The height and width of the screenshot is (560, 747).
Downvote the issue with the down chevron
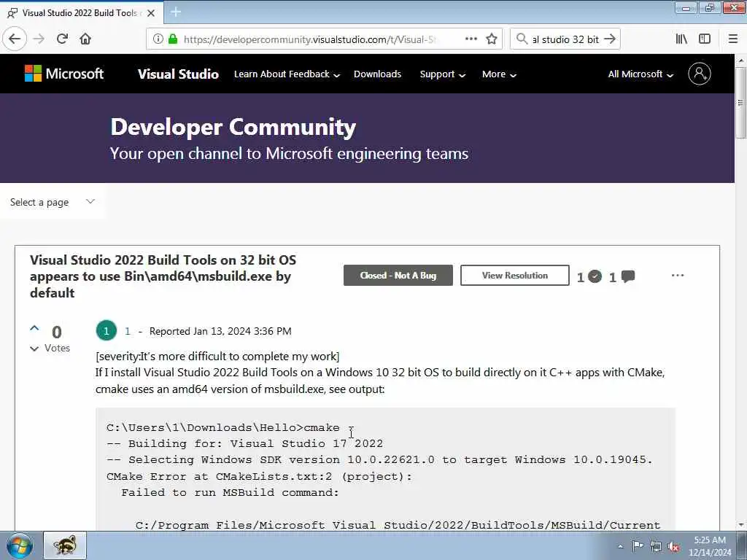34,349
